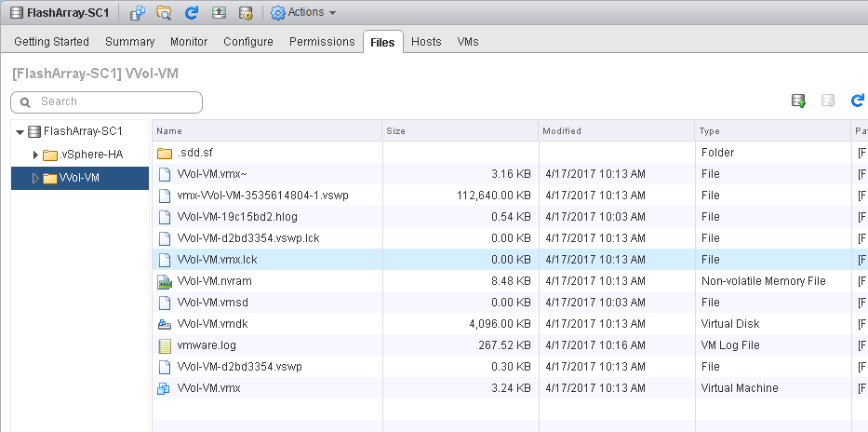Click icon of VVol-VM.vmx.lck

(x=165, y=260)
